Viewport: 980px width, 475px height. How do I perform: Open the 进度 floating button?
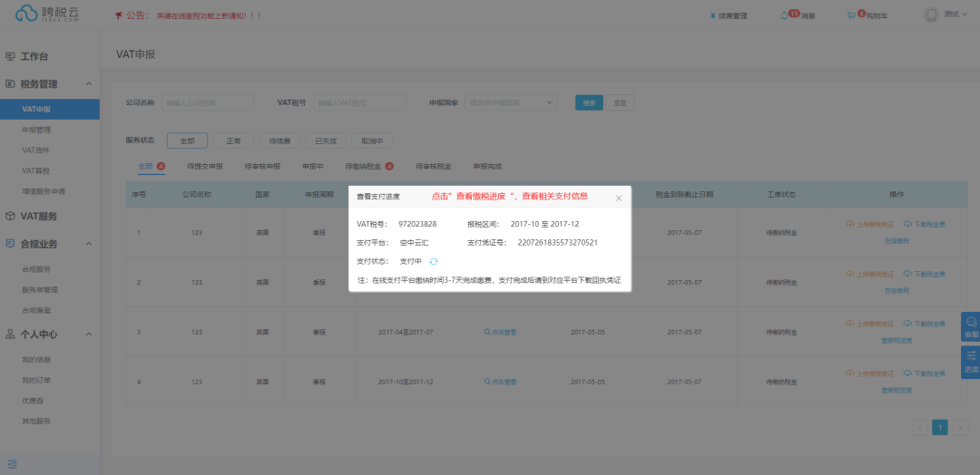coord(971,362)
